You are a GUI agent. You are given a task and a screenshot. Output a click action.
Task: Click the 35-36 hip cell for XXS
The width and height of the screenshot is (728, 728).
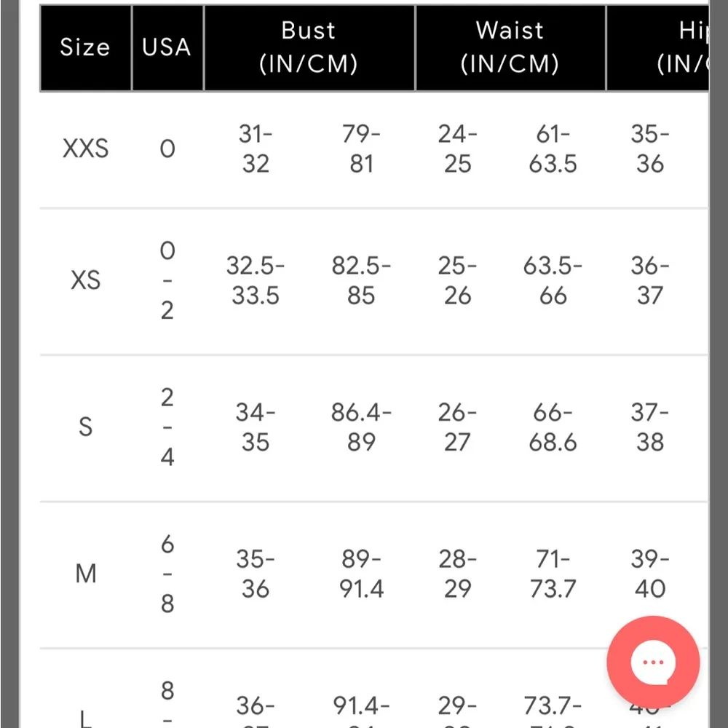pos(649,149)
